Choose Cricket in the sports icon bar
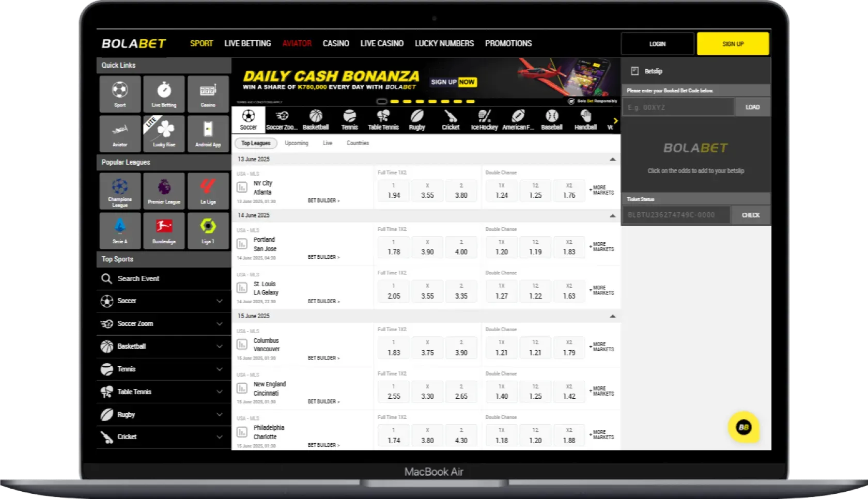 [451, 120]
